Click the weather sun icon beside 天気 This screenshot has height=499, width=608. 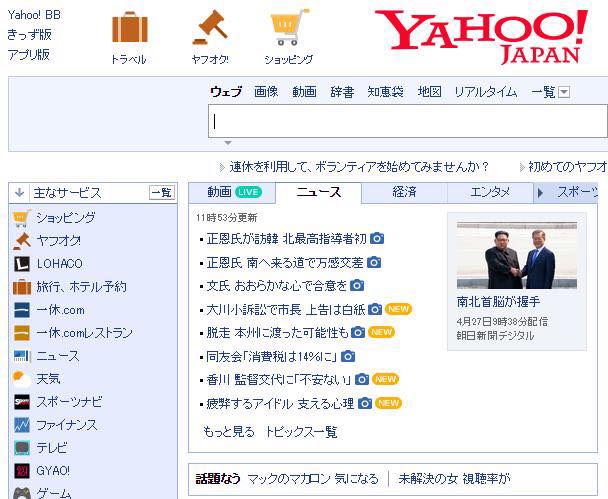point(22,379)
